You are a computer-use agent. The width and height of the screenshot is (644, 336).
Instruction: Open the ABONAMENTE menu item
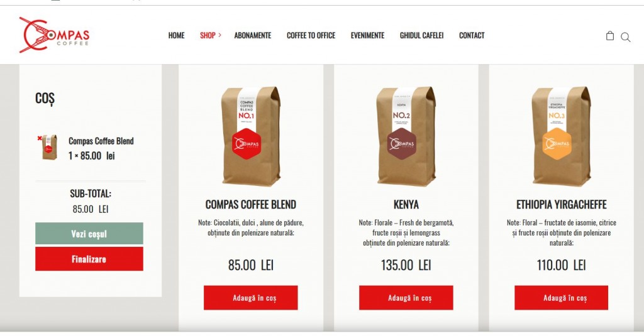click(253, 35)
